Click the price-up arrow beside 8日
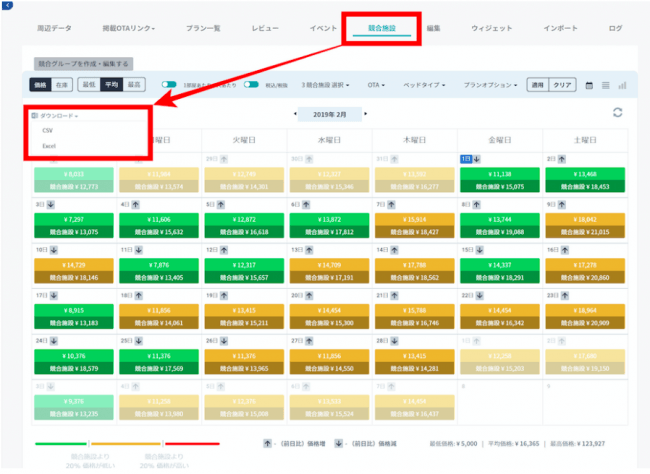650x474 pixels. pos(477,204)
